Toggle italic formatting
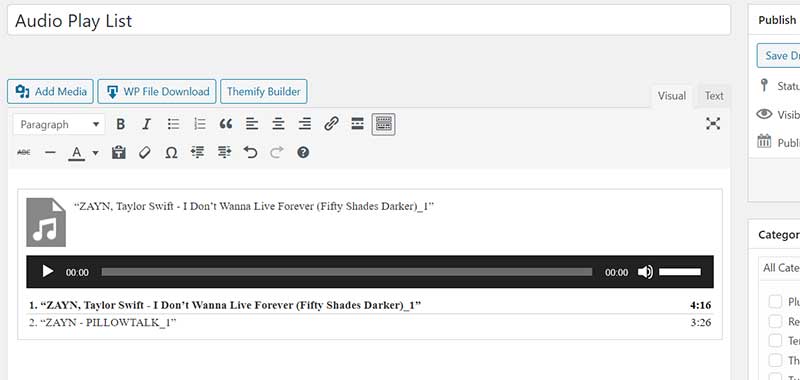800x380 pixels. point(147,124)
